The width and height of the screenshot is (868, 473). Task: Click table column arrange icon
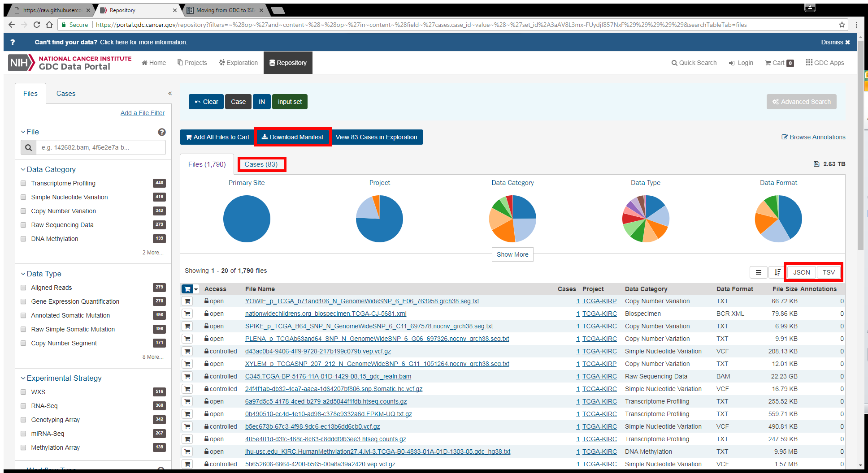pyautogui.click(x=759, y=272)
